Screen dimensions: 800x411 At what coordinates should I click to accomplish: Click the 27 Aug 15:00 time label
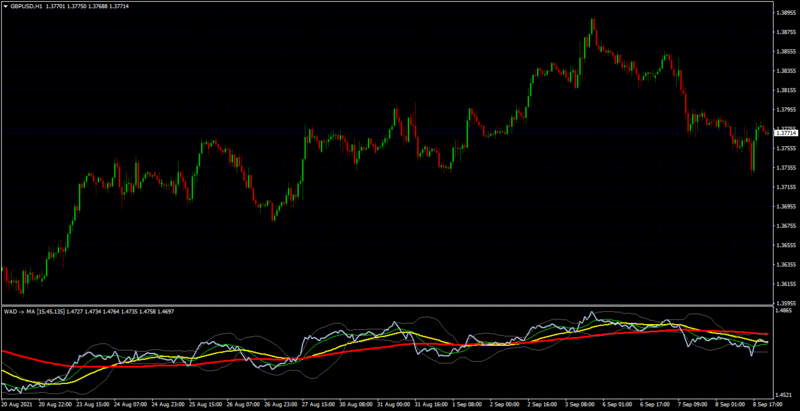pyautogui.click(x=319, y=403)
